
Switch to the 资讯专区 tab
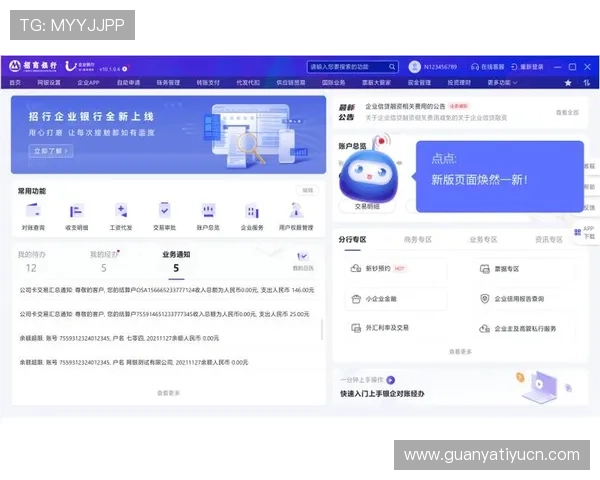point(549,240)
